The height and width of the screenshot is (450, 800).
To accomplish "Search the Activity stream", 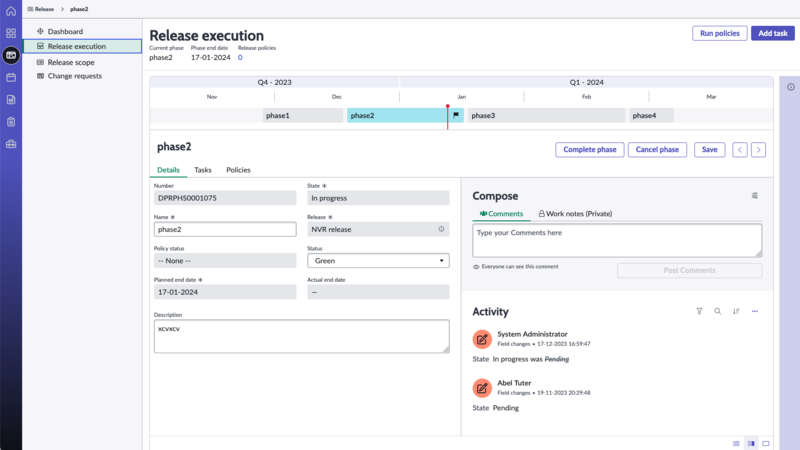I will tap(717, 311).
